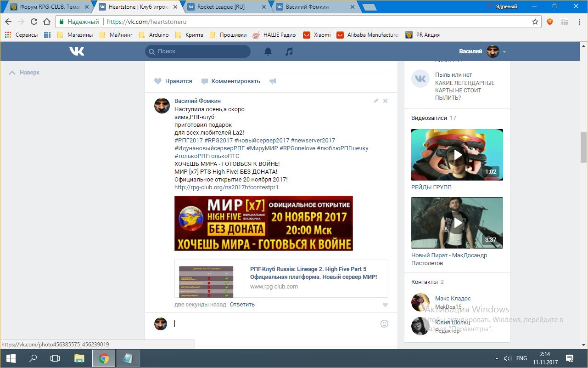Image resolution: width=588 pixels, height=368 pixels.
Task: Open the Майнинг bookmarks folder
Action: [x=116, y=35]
